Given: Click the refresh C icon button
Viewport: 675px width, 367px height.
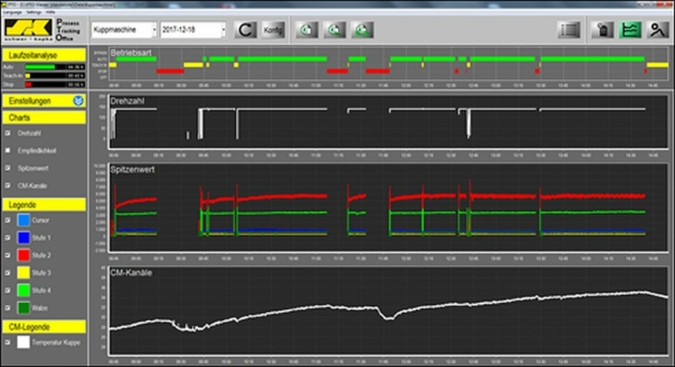Looking at the screenshot, I should [x=245, y=30].
